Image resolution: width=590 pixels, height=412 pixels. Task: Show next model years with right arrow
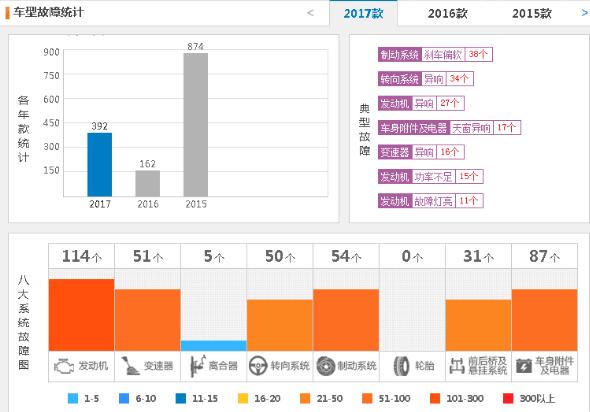[x=585, y=13]
